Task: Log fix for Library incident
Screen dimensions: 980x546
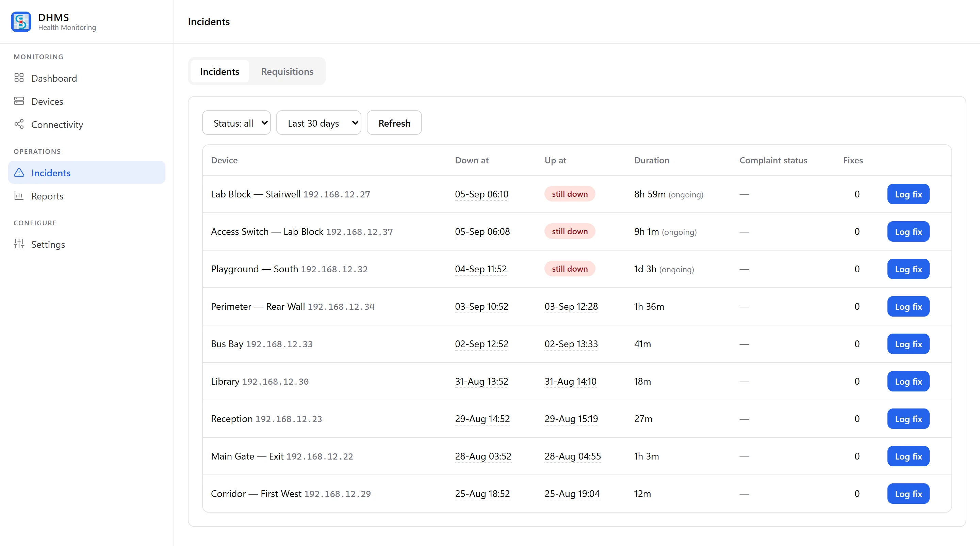Action: click(x=908, y=381)
